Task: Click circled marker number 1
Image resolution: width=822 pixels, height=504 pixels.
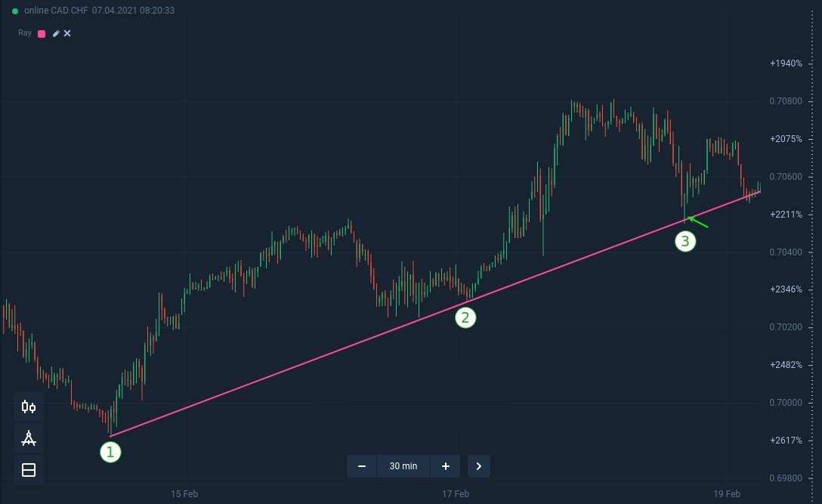Action: (x=110, y=452)
